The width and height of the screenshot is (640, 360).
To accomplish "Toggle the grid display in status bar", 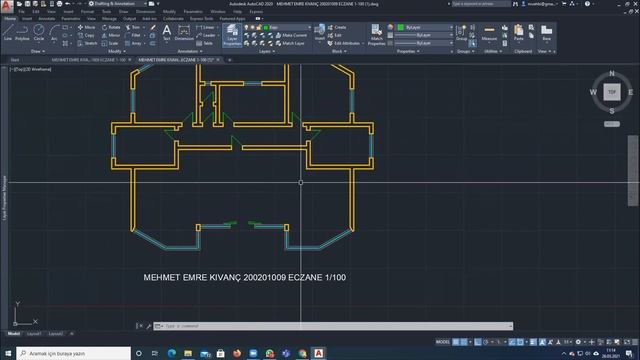I will pos(456,342).
